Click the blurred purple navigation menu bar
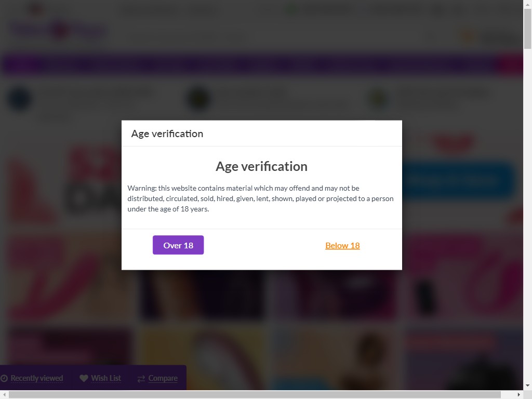The image size is (532, 399). point(249,65)
